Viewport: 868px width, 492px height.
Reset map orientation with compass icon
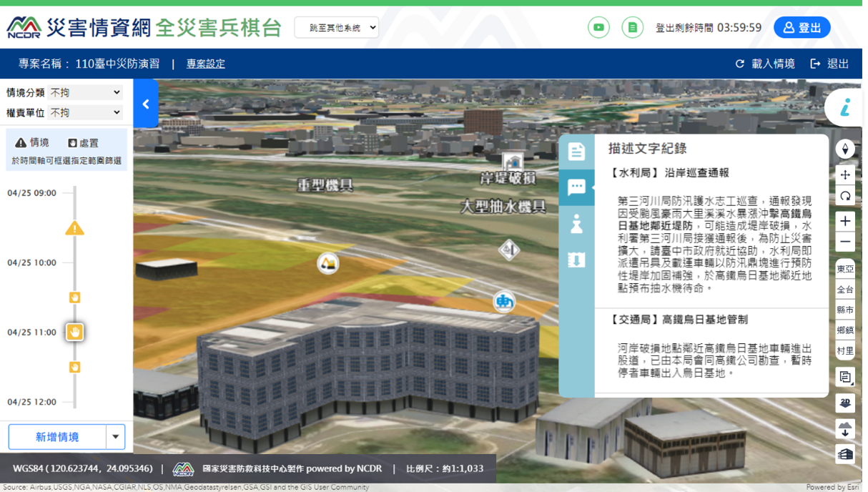click(846, 149)
